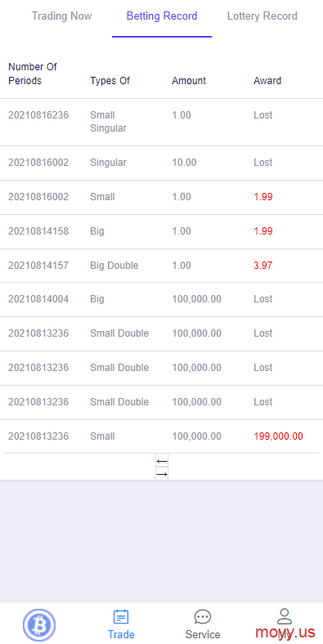Select period 20210816236 row

coord(162,122)
